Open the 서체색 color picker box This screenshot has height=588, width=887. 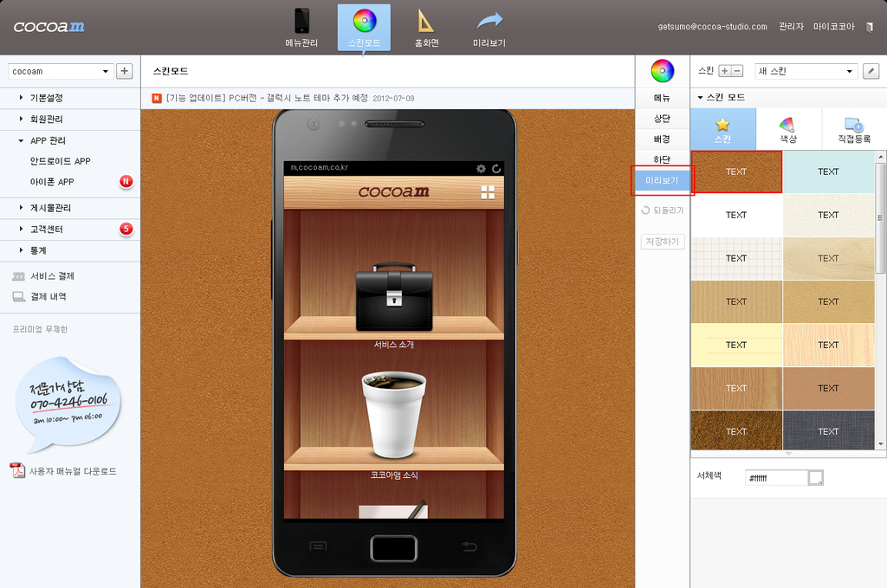coord(815,478)
